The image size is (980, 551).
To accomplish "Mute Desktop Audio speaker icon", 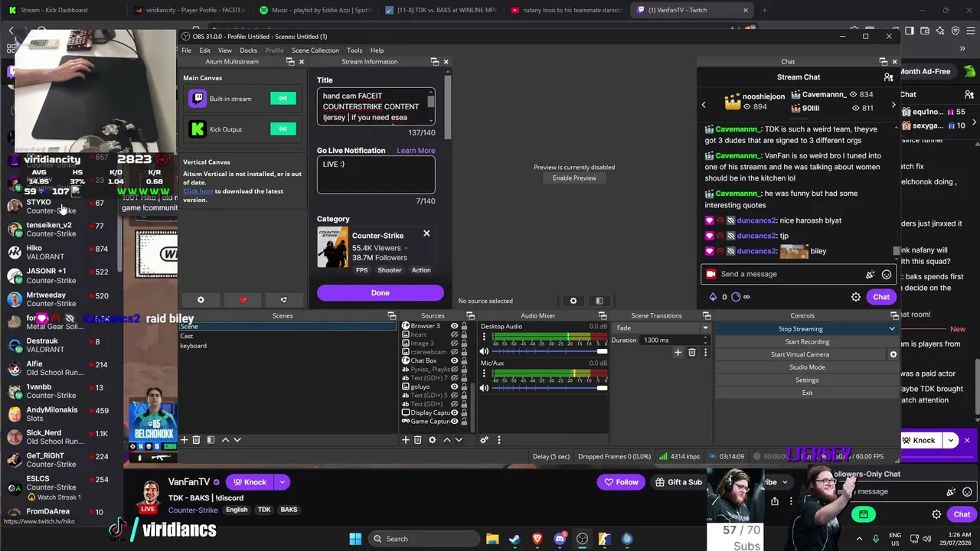I will pos(484,351).
